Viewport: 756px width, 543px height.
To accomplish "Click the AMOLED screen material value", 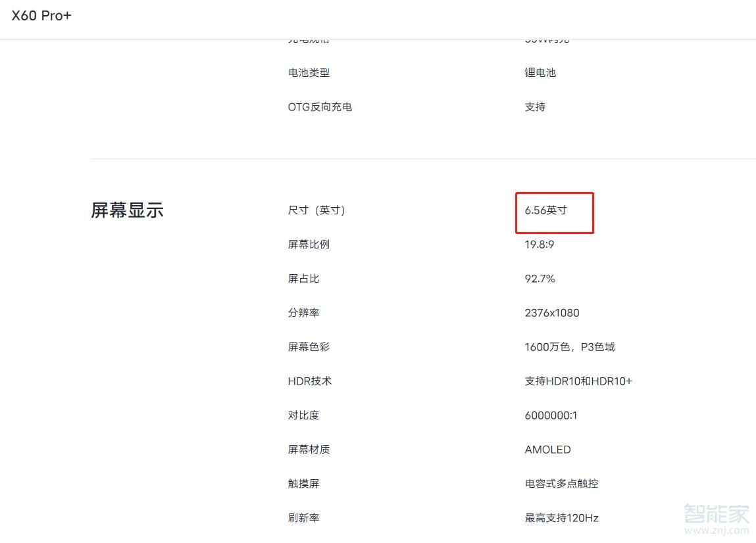I will coord(548,450).
